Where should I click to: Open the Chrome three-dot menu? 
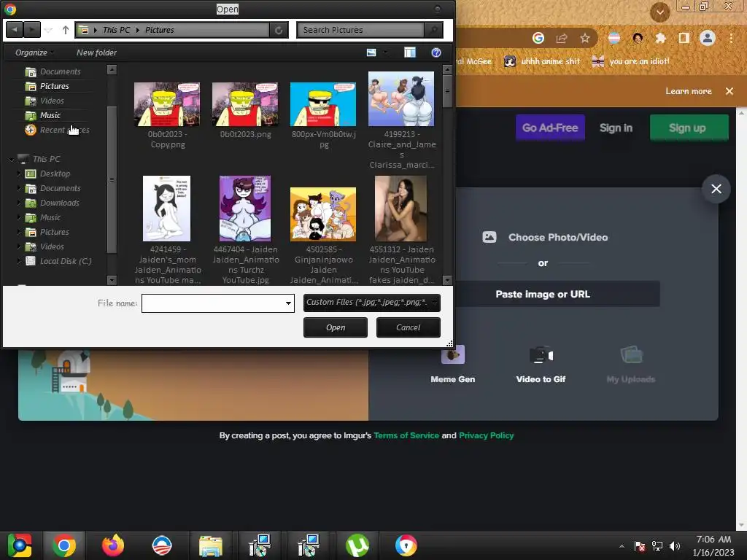pos(731,38)
